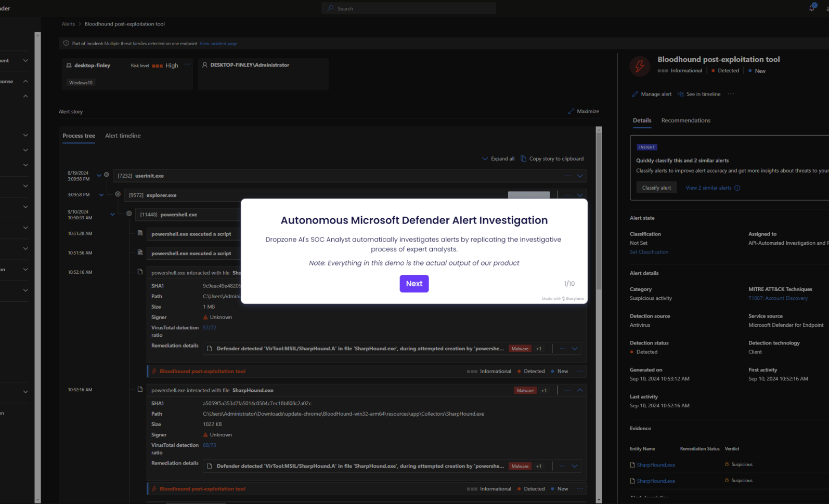The image size is (829, 504).
Task: Click Maximize alert story
Action: [x=584, y=111]
